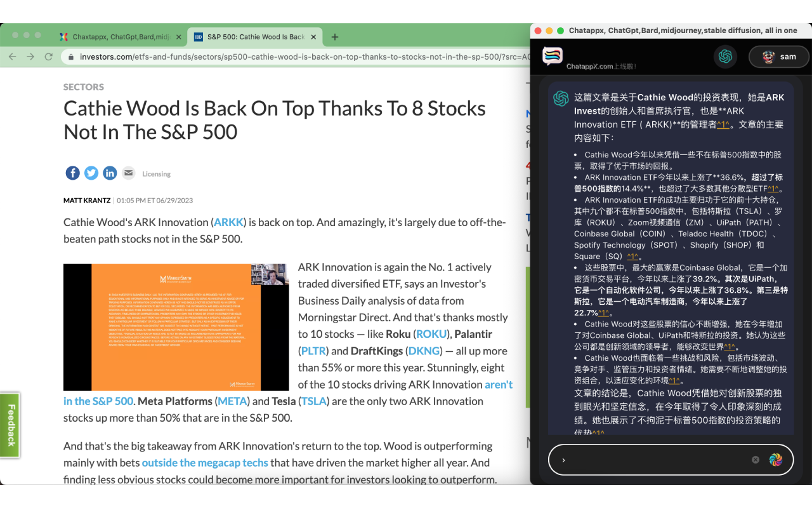The height and width of the screenshot is (508, 812).
Task: Open the ARKK ticker link
Action: pyautogui.click(x=228, y=222)
